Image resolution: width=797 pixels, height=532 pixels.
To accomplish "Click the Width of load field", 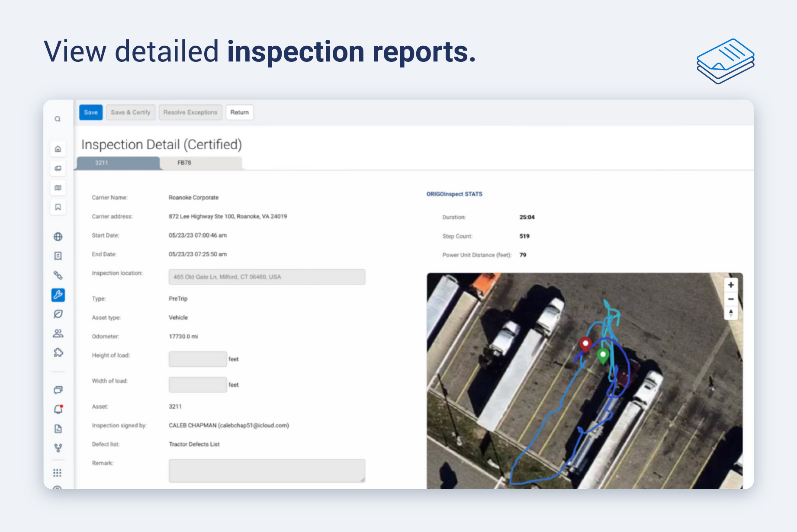I will 198,385.
